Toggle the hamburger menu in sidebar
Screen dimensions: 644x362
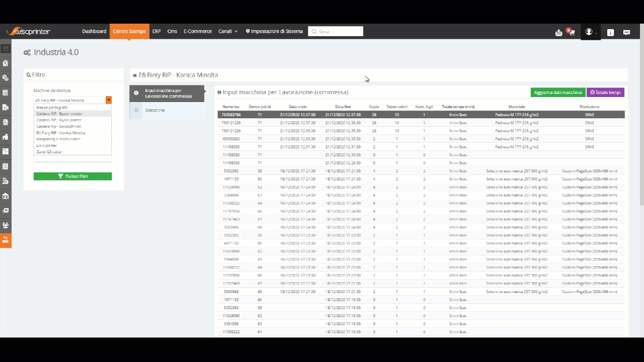pyautogui.click(x=6, y=49)
